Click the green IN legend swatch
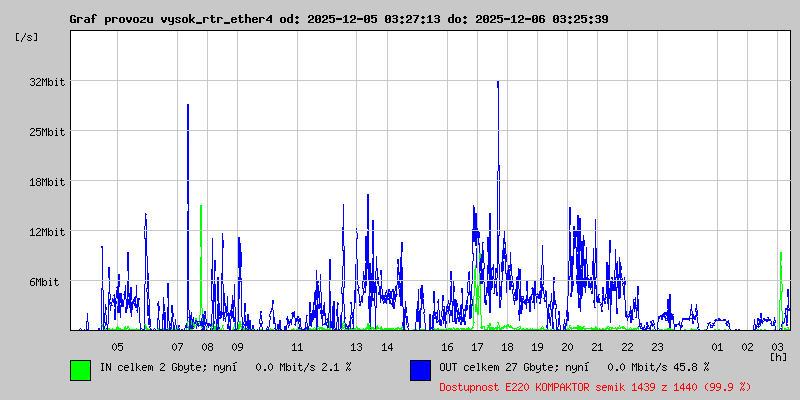The width and height of the screenshot is (800, 400). pyautogui.click(x=80, y=369)
